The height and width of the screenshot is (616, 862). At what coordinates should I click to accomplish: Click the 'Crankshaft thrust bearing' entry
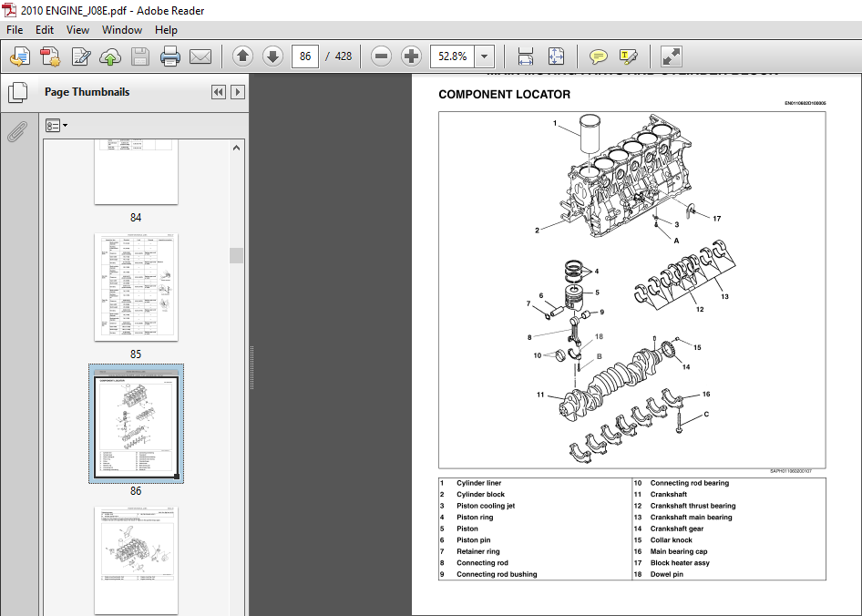click(x=693, y=506)
